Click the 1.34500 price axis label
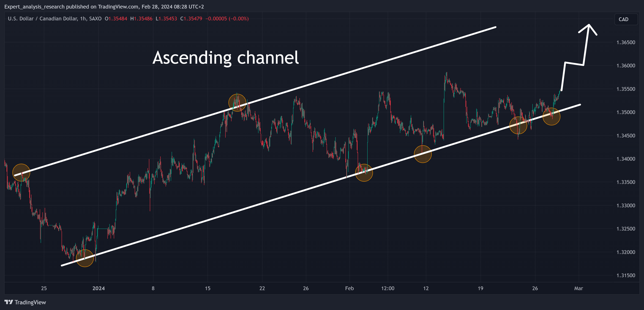 (x=626, y=136)
